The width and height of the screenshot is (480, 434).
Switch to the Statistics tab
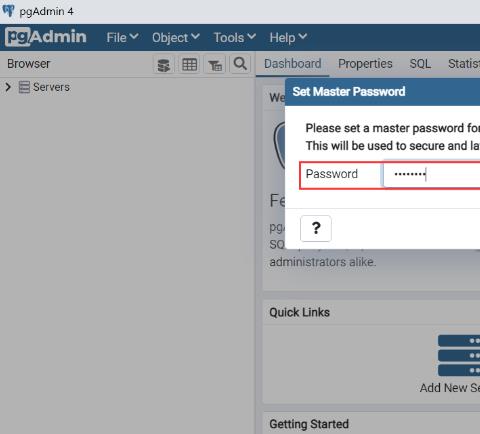click(x=464, y=64)
